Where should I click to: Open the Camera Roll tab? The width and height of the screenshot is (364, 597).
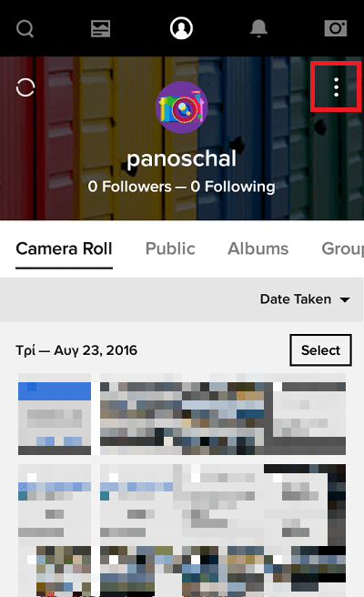64,248
